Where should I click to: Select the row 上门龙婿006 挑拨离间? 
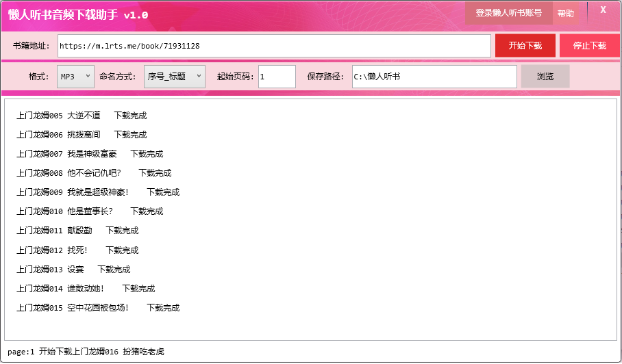tap(82, 135)
